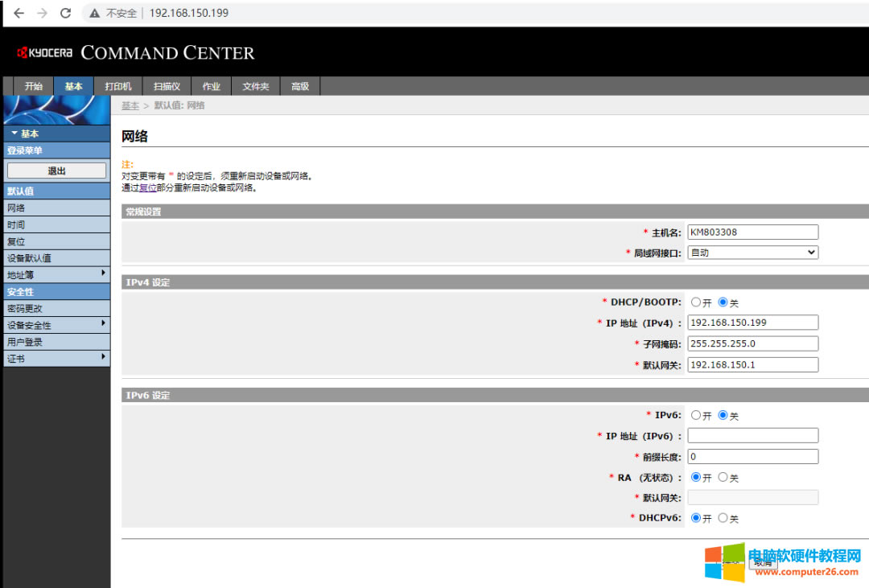869x588 pixels.
Task: Click the not-secure warning icon
Action: (x=95, y=13)
